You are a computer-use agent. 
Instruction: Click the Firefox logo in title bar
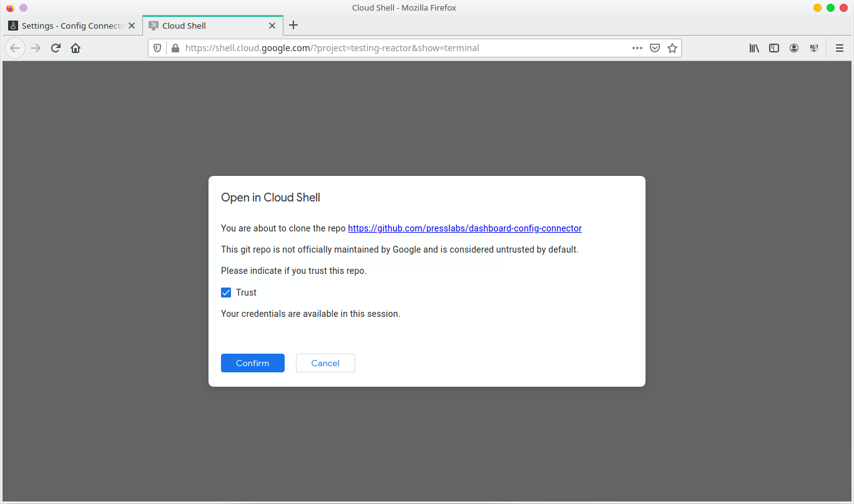tap(10, 7)
